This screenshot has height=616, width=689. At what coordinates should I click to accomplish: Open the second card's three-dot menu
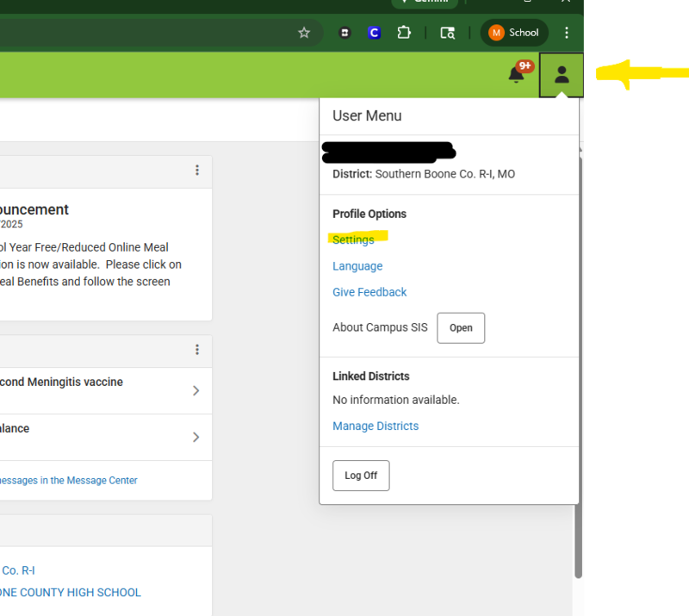click(197, 349)
